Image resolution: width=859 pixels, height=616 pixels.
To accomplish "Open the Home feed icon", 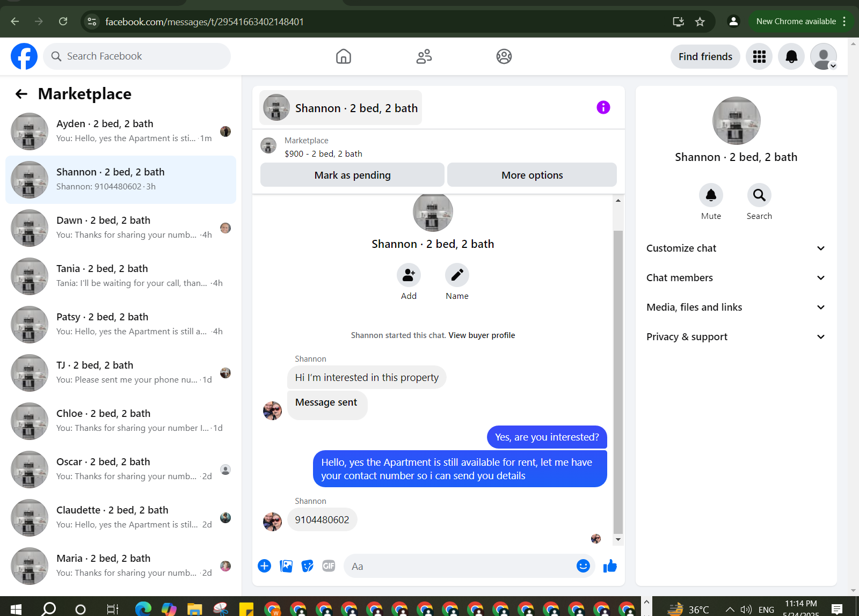I will click(x=344, y=56).
